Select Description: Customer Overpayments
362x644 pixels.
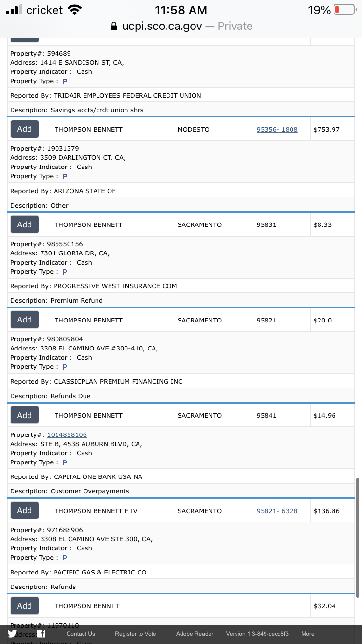[70, 491]
